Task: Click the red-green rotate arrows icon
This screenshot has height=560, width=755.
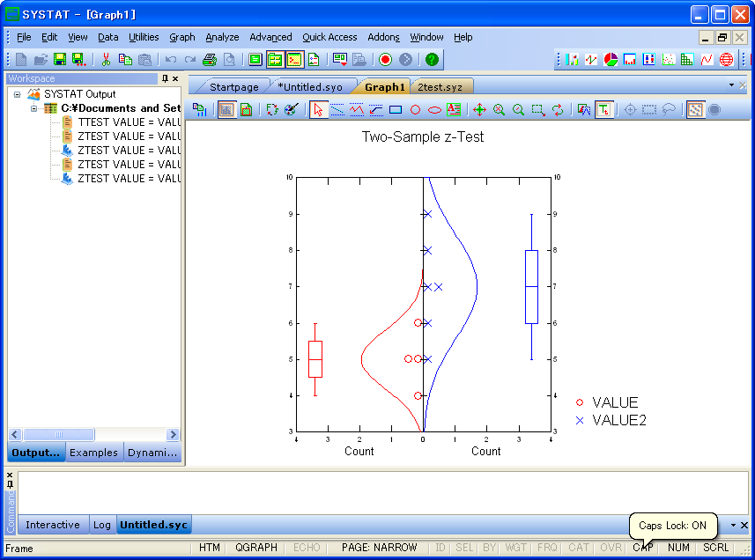Action: click(x=558, y=110)
